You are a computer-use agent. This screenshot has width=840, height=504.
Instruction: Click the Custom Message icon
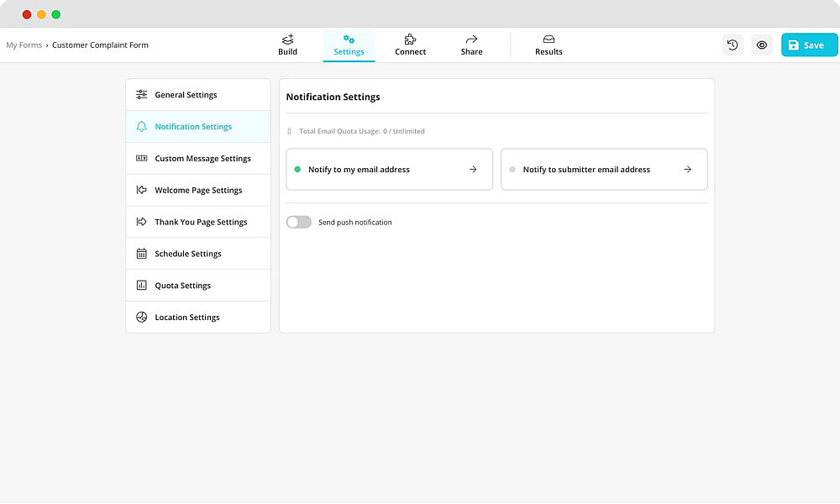(141, 159)
